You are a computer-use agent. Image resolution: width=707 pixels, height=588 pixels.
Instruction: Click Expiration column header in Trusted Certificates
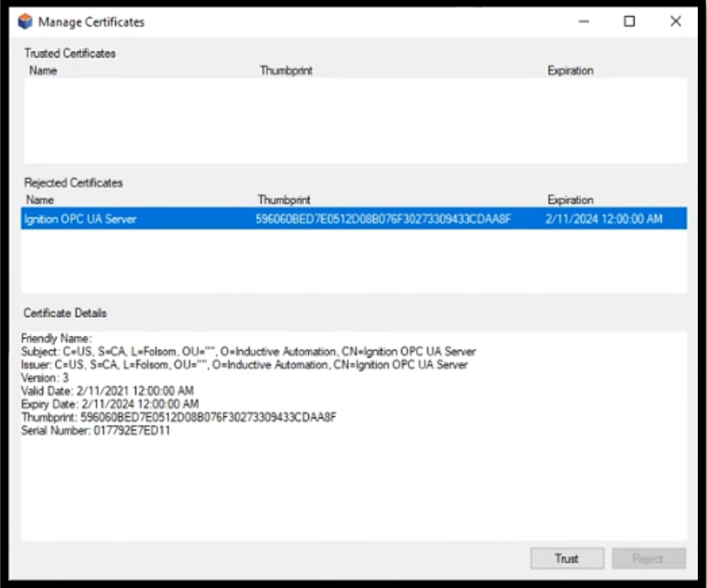[x=570, y=71]
